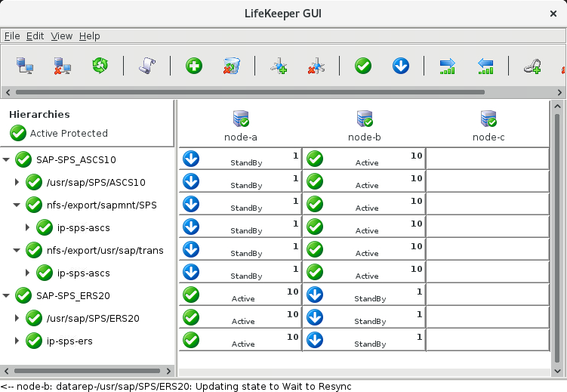Screen dimensions: 567x392
Task: Click the node-a column header label
Action: click(241, 137)
